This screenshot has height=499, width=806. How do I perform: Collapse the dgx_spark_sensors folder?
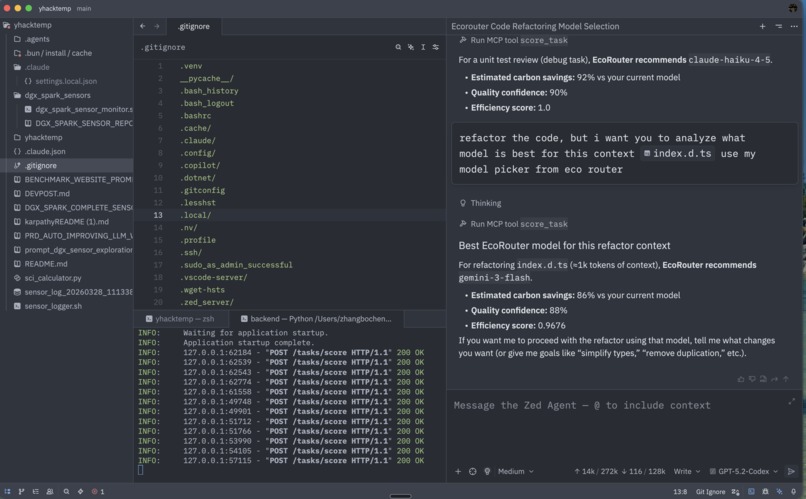(57, 95)
